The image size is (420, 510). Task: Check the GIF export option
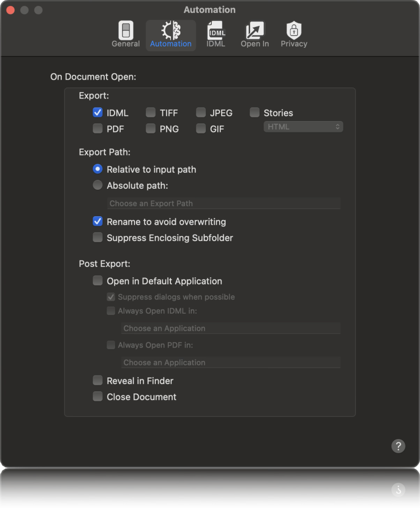pos(201,128)
